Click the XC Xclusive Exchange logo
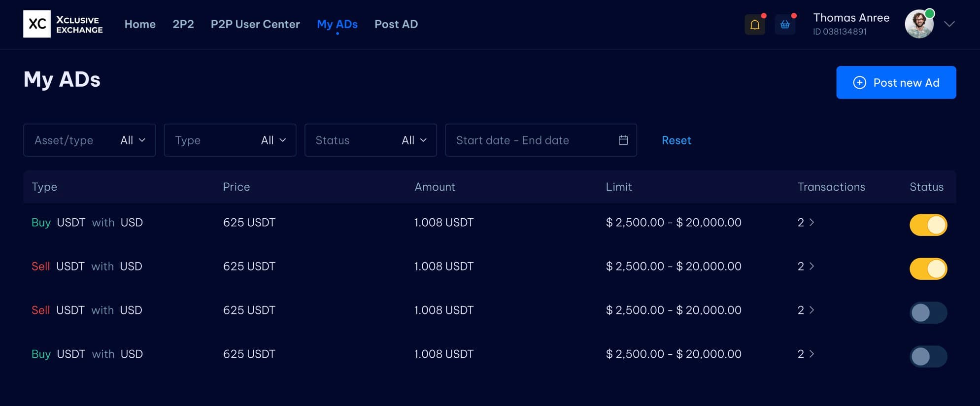The image size is (980, 406). 63,24
